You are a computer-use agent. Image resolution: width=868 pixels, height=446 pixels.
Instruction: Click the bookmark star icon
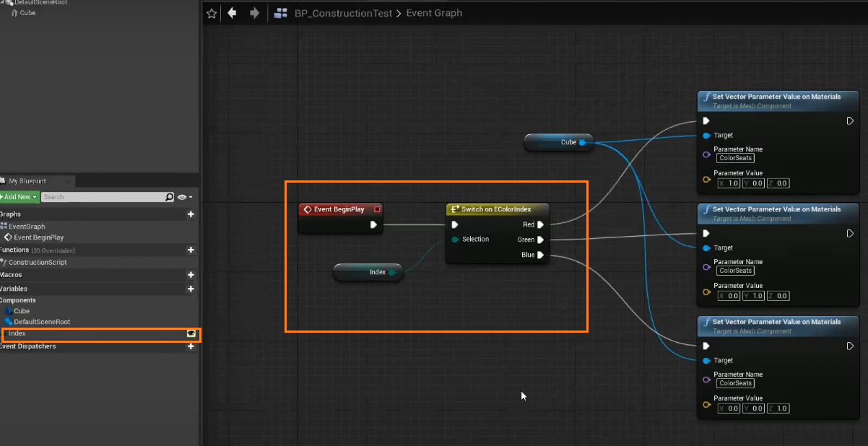pyautogui.click(x=211, y=14)
